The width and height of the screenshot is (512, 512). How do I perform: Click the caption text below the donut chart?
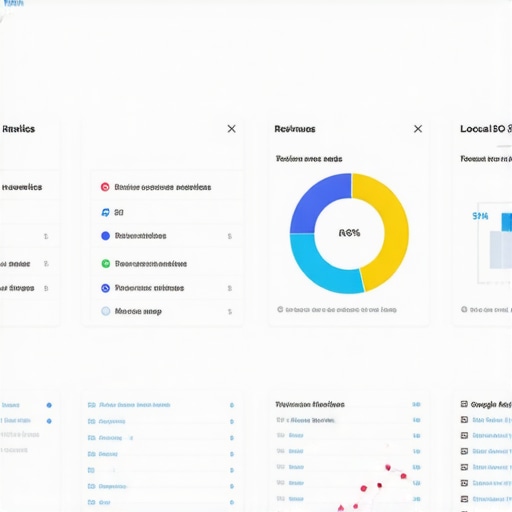click(x=341, y=310)
